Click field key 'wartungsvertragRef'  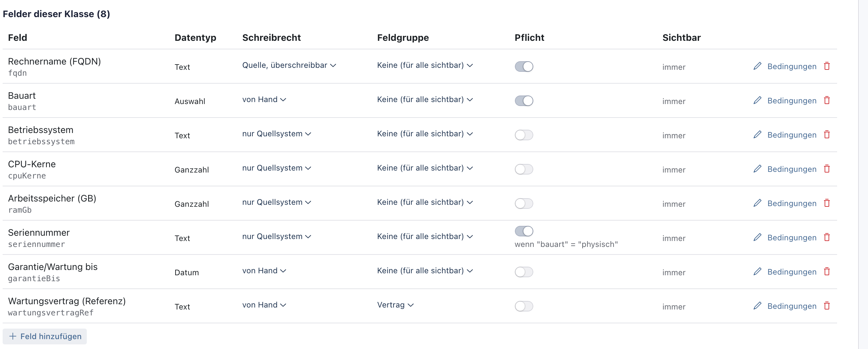51,313
